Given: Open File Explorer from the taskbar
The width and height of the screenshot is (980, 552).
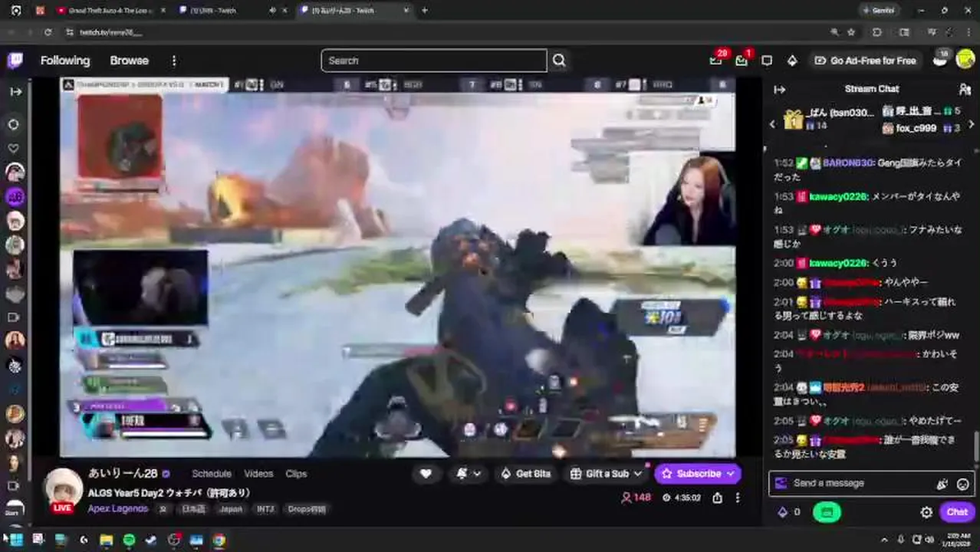Looking at the screenshot, I should click(x=106, y=540).
